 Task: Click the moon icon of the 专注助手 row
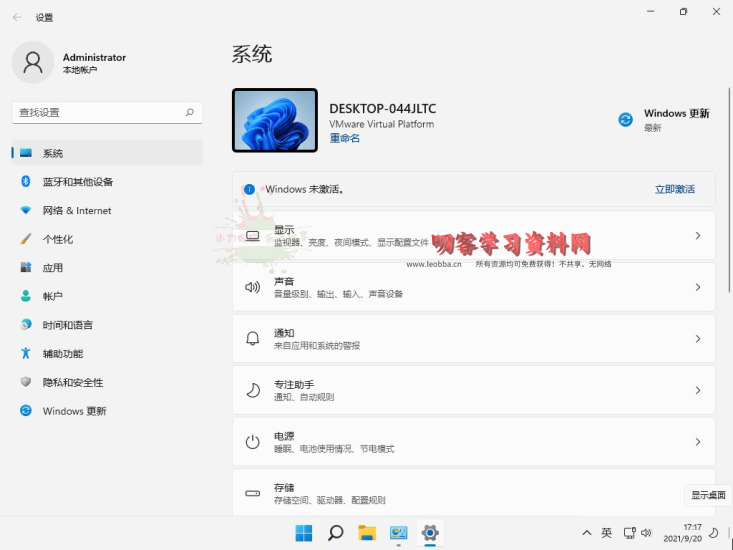pos(252,390)
